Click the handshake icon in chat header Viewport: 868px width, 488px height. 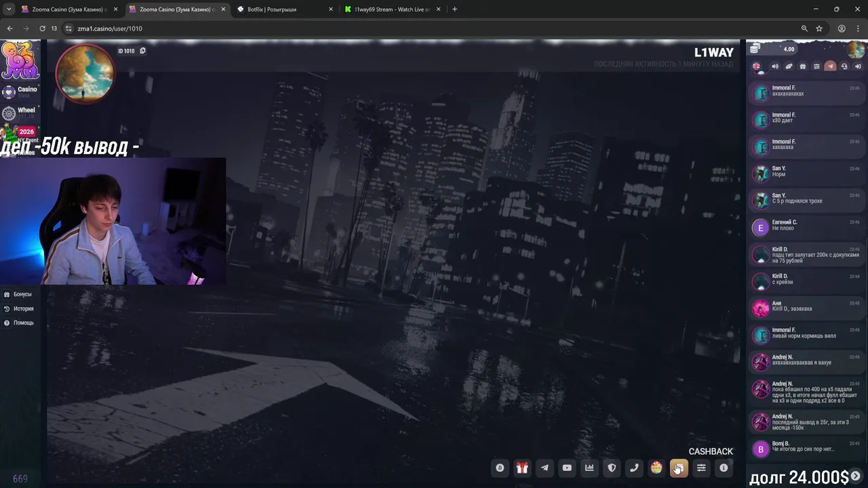click(789, 66)
